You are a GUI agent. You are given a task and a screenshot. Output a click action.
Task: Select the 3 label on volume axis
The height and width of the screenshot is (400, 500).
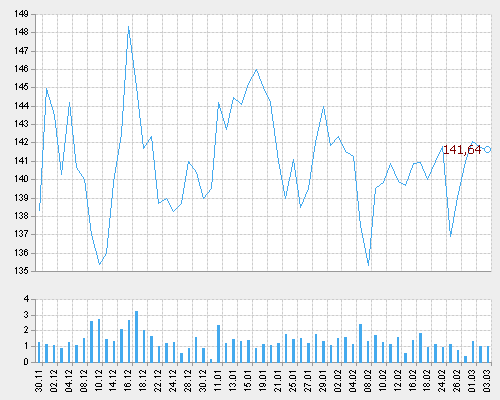coord(26,315)
